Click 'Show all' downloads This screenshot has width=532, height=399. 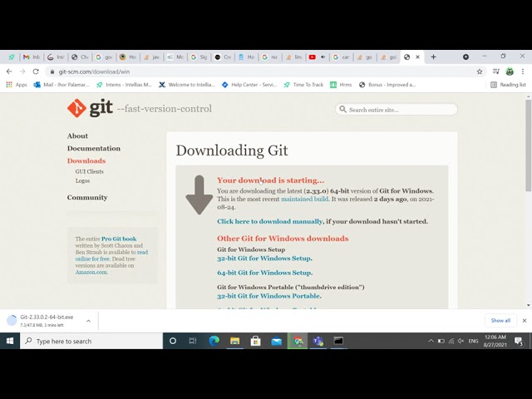click(x=500, y=321)
